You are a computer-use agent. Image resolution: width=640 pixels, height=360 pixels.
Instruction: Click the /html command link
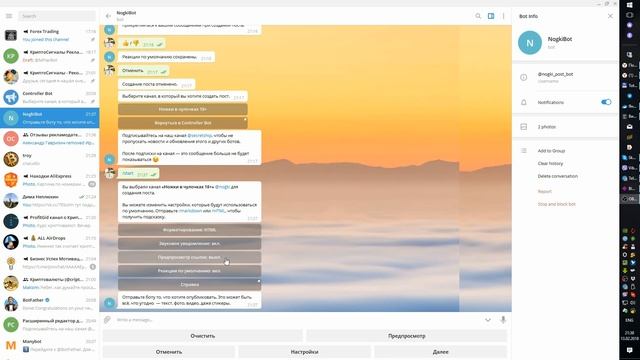(218, 211)
